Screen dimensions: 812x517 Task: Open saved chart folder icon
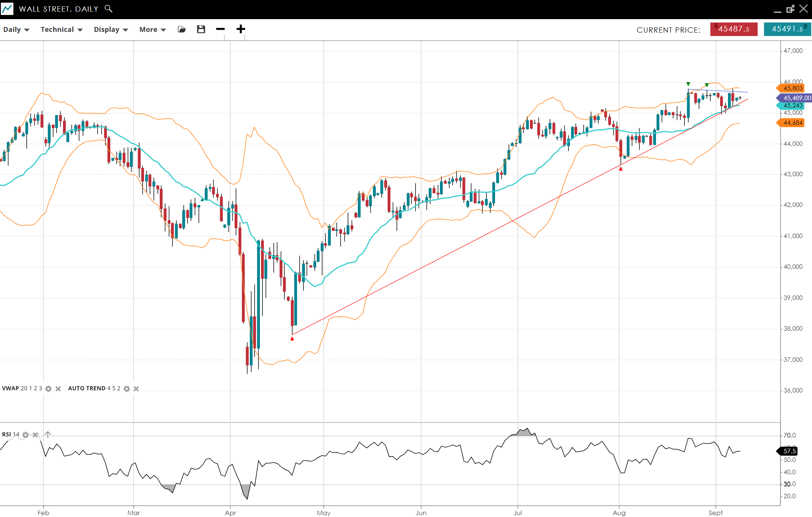pyautogui.click(x=182, y=29)
